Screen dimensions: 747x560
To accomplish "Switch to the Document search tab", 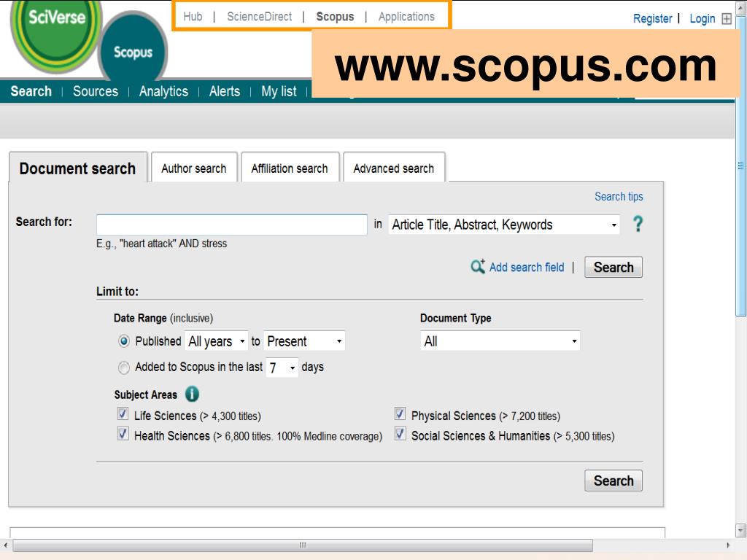I will [x=77, y=168].
